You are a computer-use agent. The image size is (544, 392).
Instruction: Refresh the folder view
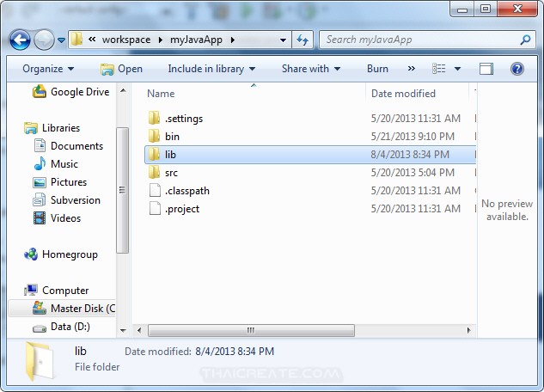[x=303, y=40]
